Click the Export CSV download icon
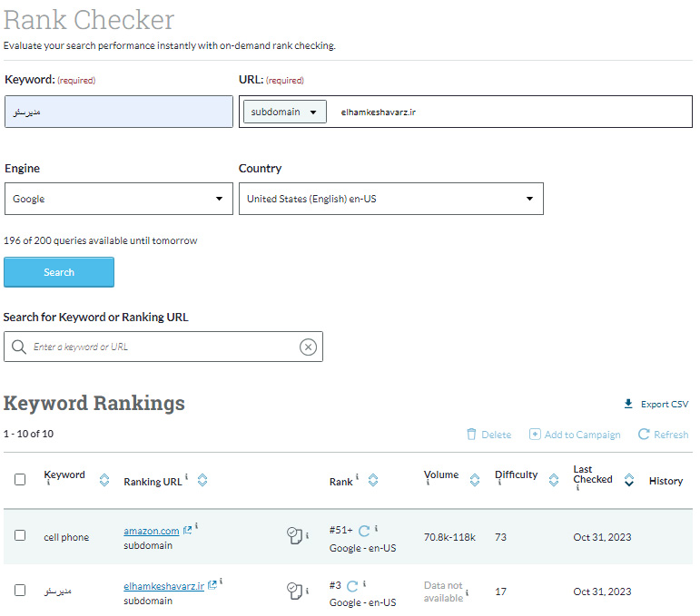 [628, 405]
